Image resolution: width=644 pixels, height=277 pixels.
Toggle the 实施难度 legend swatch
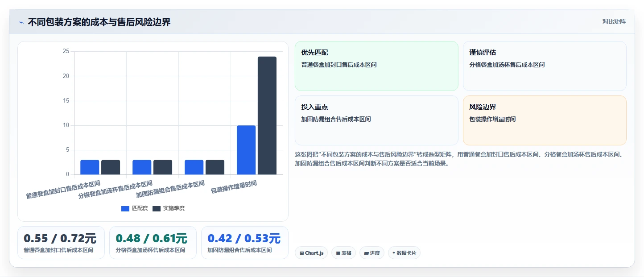[x=157, y=209]
